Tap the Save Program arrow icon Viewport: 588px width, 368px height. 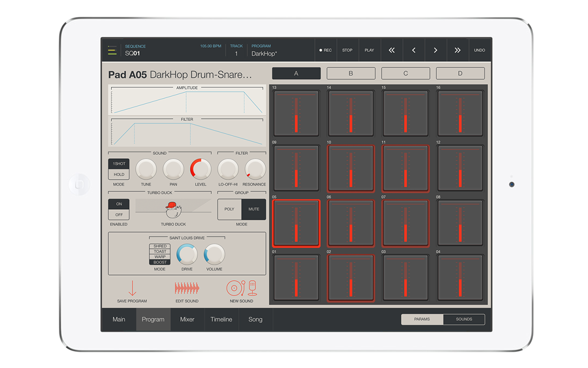[132, 288]
